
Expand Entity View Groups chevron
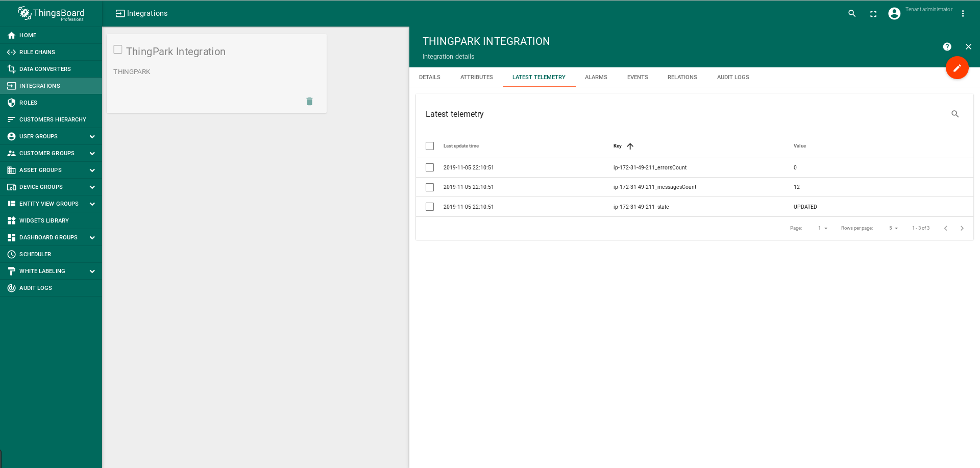(x=92, y=204)
